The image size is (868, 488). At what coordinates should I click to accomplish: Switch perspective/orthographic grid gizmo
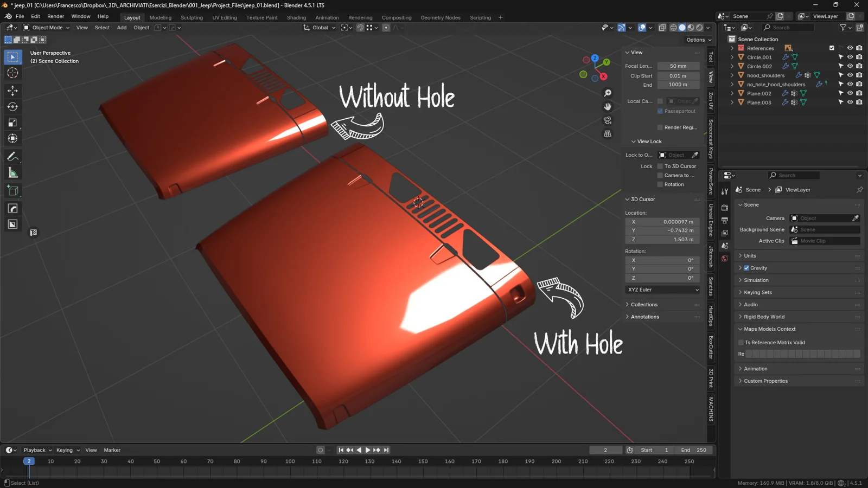coord(608,134)
